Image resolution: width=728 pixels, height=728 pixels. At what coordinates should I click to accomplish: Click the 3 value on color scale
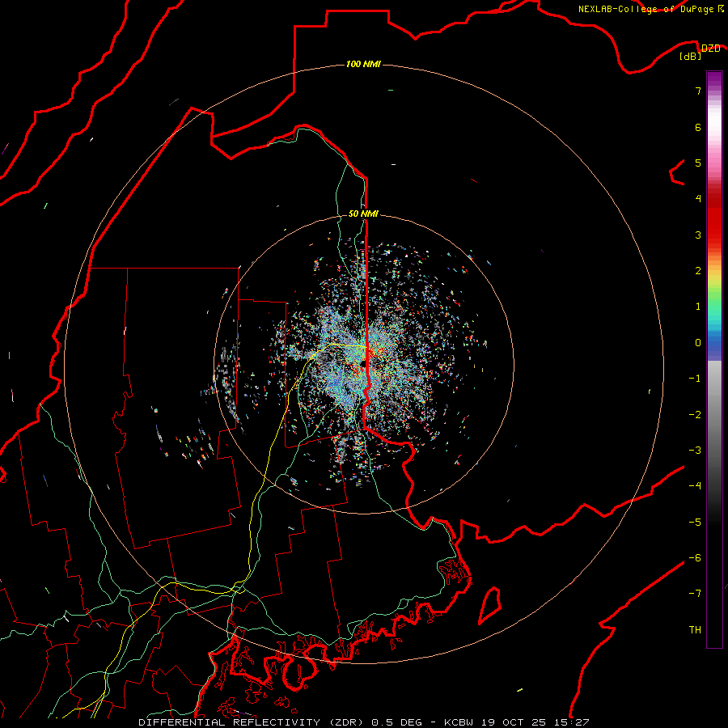698,235
